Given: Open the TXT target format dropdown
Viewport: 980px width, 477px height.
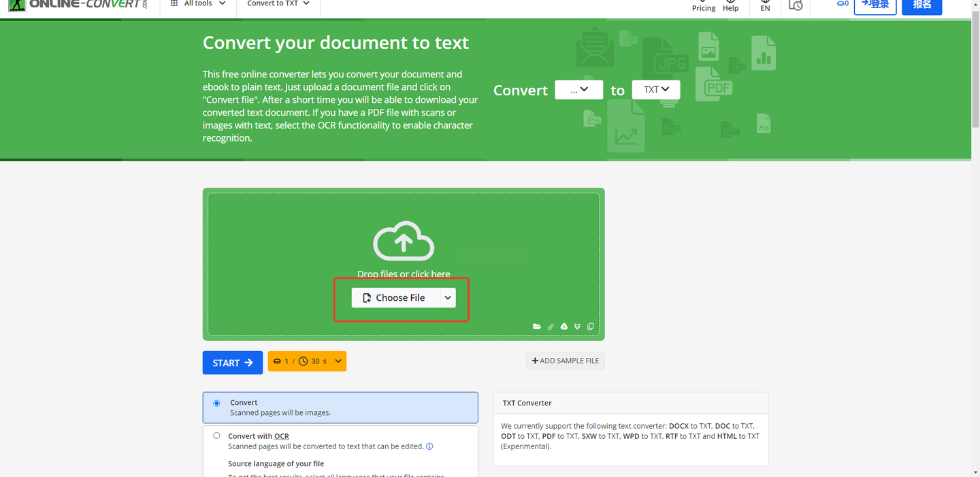Looking at the screenshot, I should (x=655, y=90).
